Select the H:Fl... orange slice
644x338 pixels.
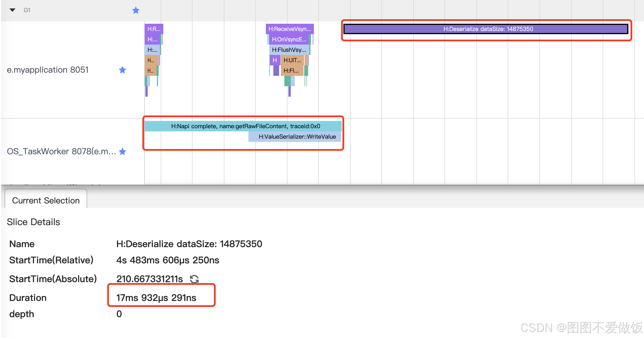(x=291, y=71)
